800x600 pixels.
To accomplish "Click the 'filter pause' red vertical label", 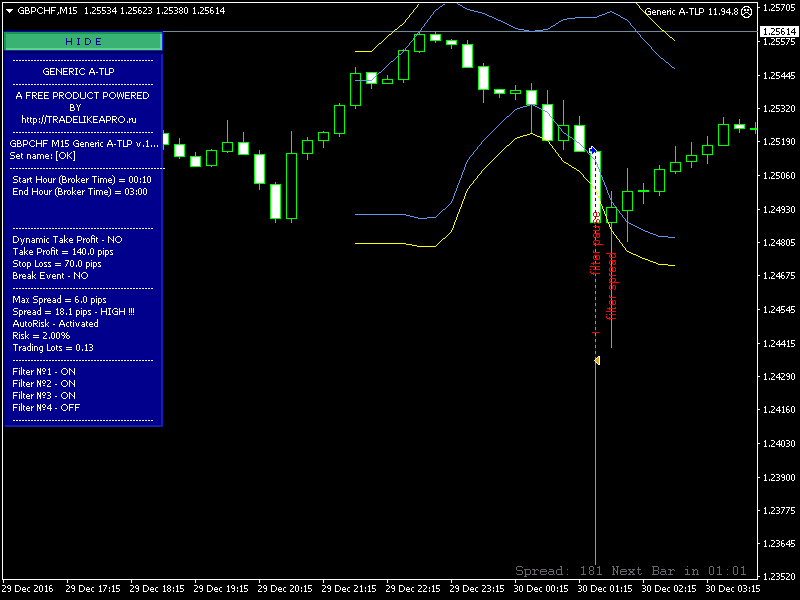I will tap(595, 243).
